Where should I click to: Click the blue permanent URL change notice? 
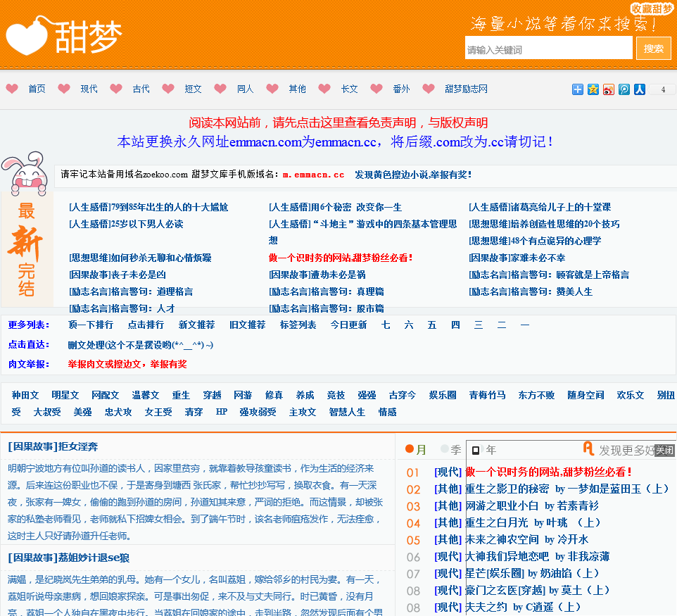pos(336,142)
